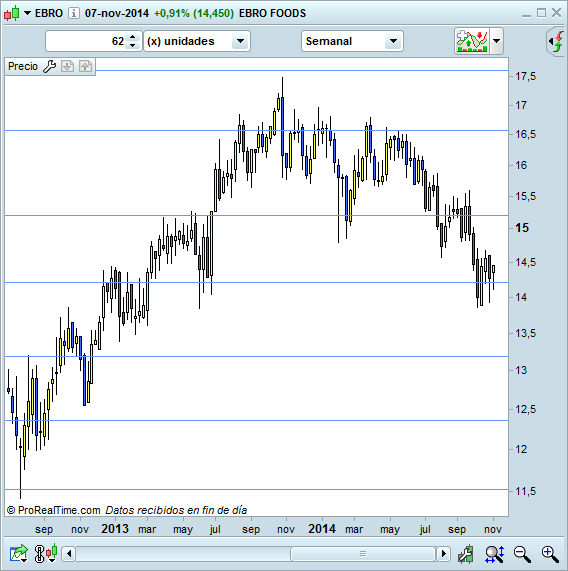Screen dimensions: 568x571
Task: Click the candlestick style icon in bottom toolbar
Action: pos(52,553)
